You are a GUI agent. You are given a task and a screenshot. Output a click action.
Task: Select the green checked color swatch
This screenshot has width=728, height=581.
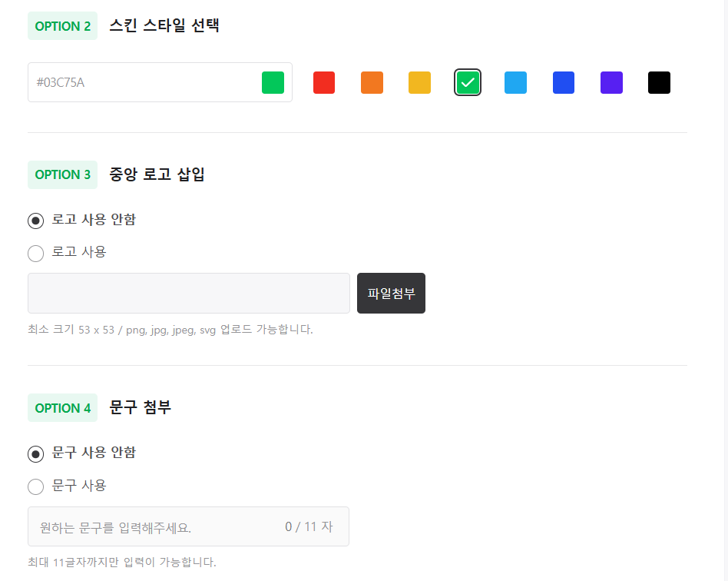[x=468, y=82]
